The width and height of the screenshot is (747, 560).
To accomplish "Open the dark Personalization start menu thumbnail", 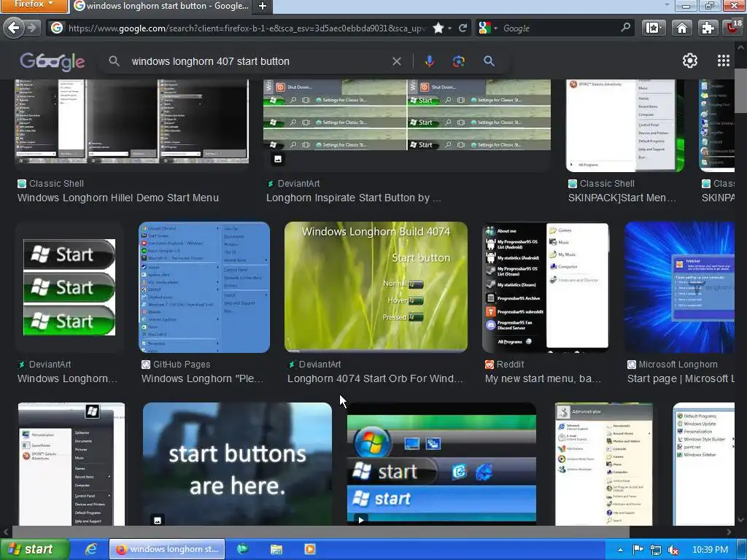I will (x=71, y=464).
